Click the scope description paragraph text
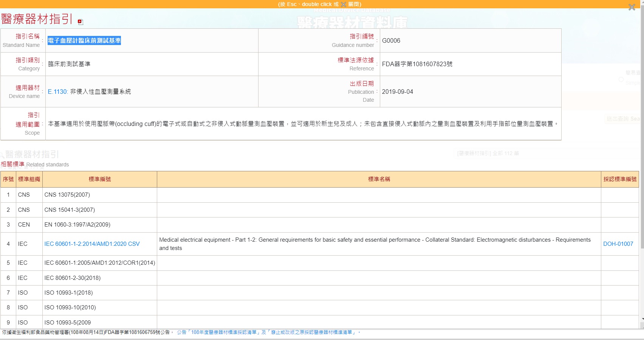644x340 pixels. pos(303,124)
